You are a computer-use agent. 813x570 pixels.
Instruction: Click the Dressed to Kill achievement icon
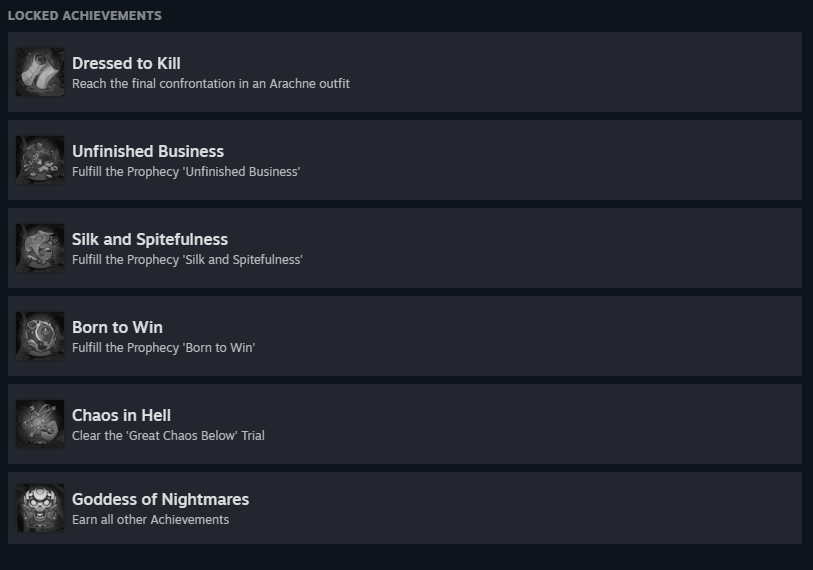tap(40, 72)
